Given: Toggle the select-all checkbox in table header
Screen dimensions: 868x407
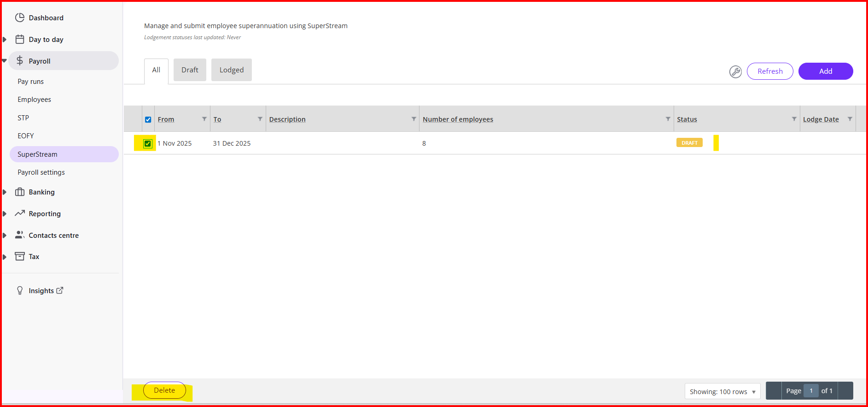Looking at the screenshot, I should [x=148, y=119].
